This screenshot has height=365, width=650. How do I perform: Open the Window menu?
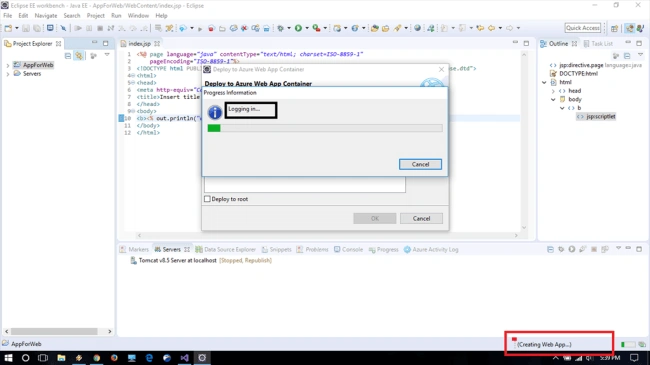point(138,16)
